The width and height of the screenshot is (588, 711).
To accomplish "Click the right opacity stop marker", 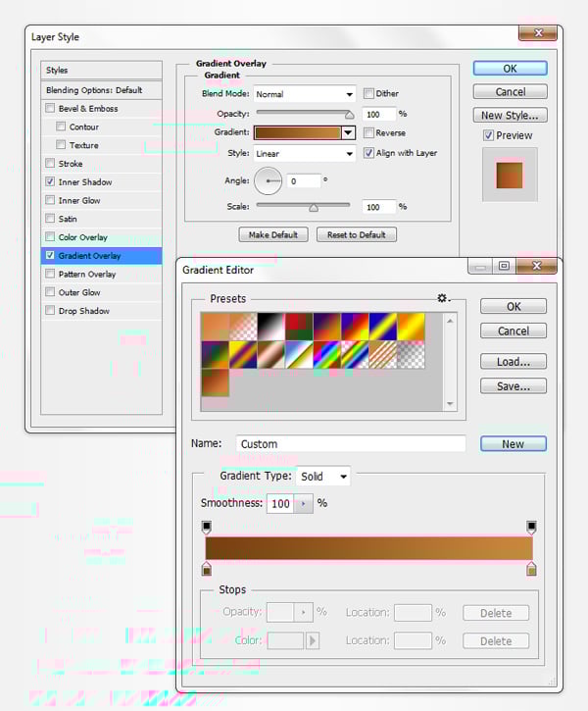I will (x=531, y=528).
